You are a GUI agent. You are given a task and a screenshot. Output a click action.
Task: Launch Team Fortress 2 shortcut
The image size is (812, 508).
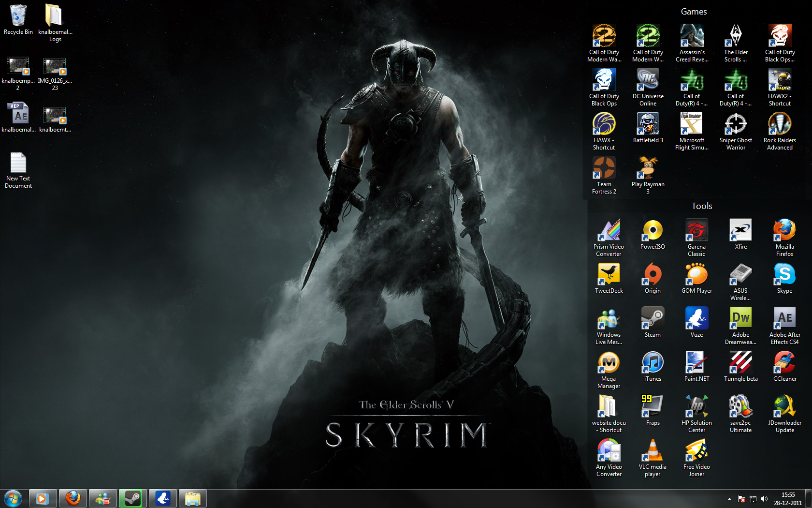(x=604, y=168)
